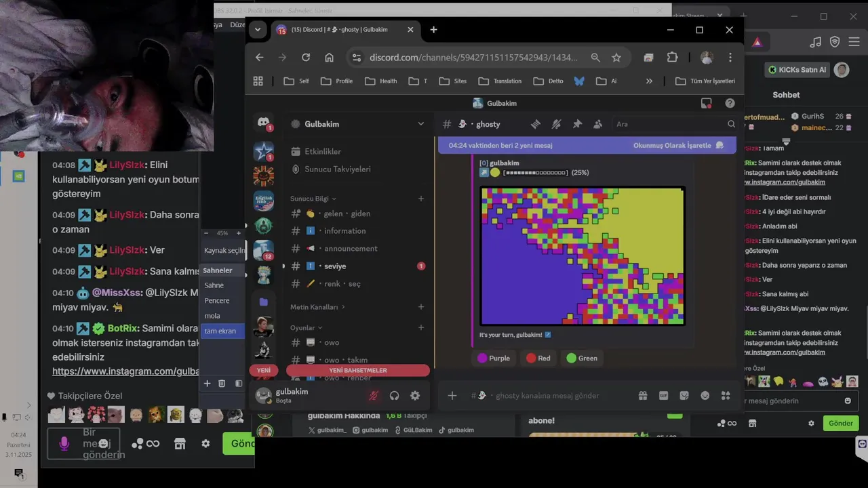This screenshot has width=868, height=488.
Task: Select the Sahne scene in OBS
Action: [222, 285]
